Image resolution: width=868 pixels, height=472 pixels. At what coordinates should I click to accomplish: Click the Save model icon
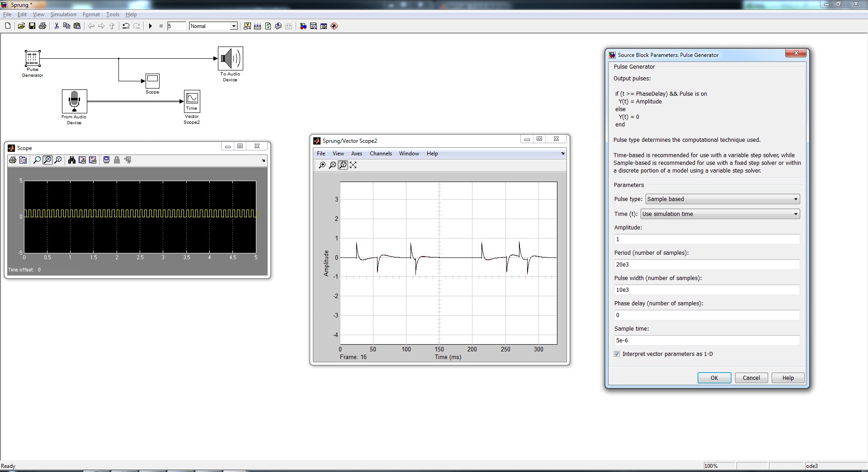tap(32, 26)
